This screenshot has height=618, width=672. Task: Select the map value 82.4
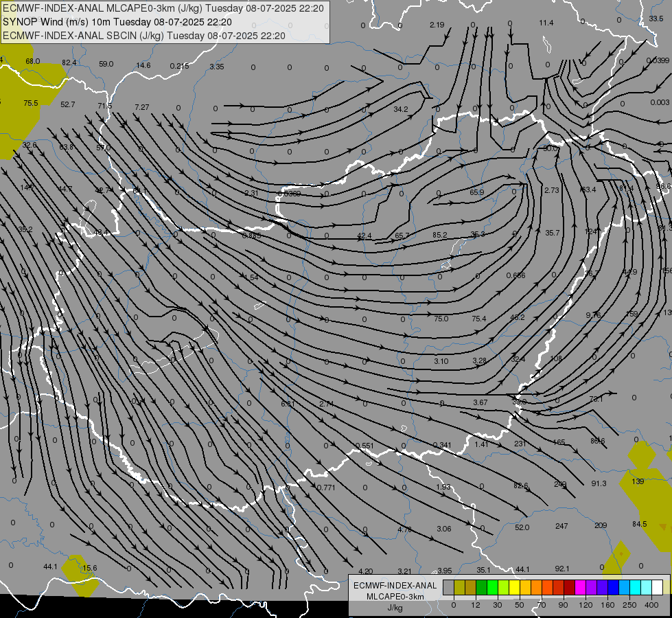tap(69, 62)
